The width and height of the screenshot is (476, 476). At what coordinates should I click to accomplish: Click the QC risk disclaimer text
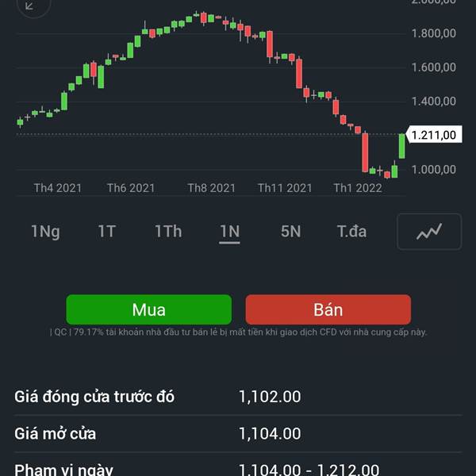pyautogui.click(x=238, y=332)
